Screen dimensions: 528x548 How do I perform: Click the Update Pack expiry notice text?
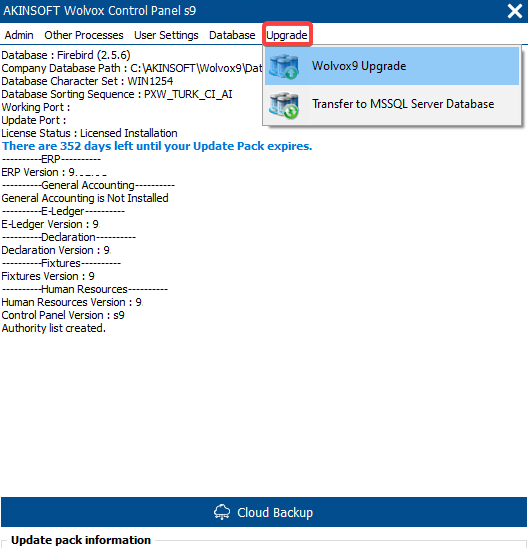(157, 146)
